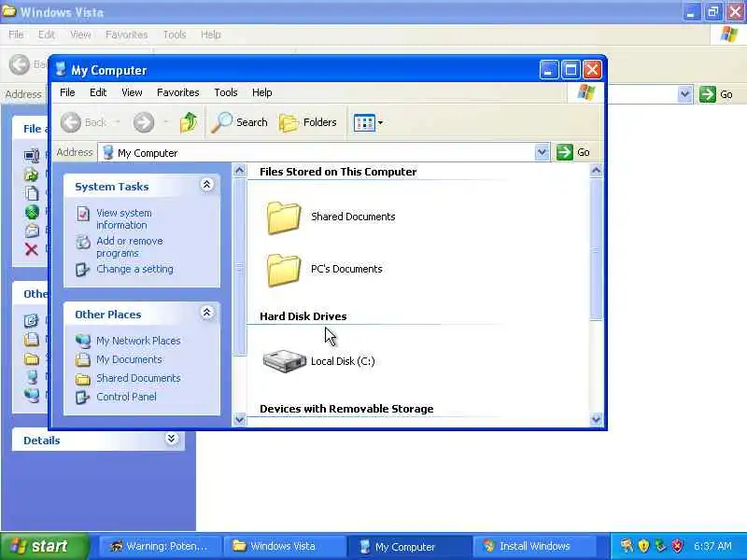Open the Forward history dropdown arrow in My Computer
This screenshot has height=560, width=747.
[165, 122]
